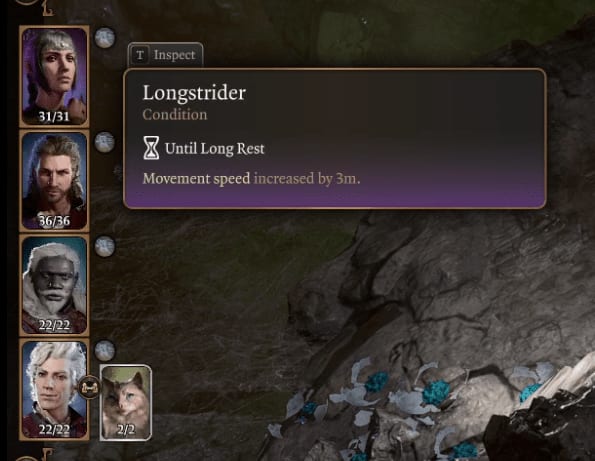Viewport: 595px width, 461px height.
Task: Click the T key icon on Inspect
Action: coord(140,55)
